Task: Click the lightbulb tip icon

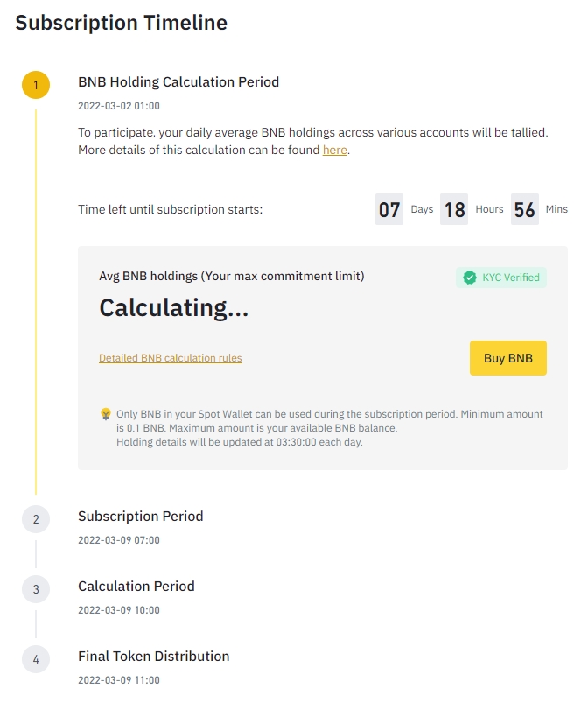Action: 106,413
